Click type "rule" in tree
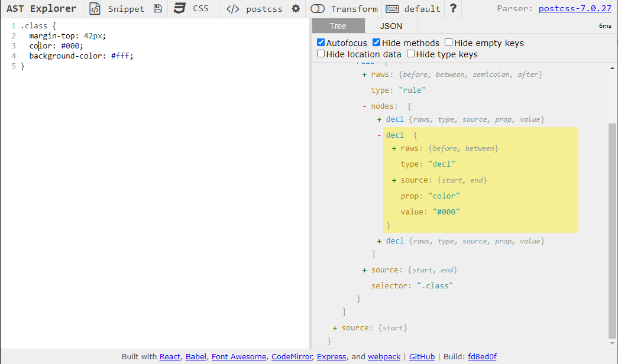The height and width of the screenshot is (364, 618). [412, 90]
